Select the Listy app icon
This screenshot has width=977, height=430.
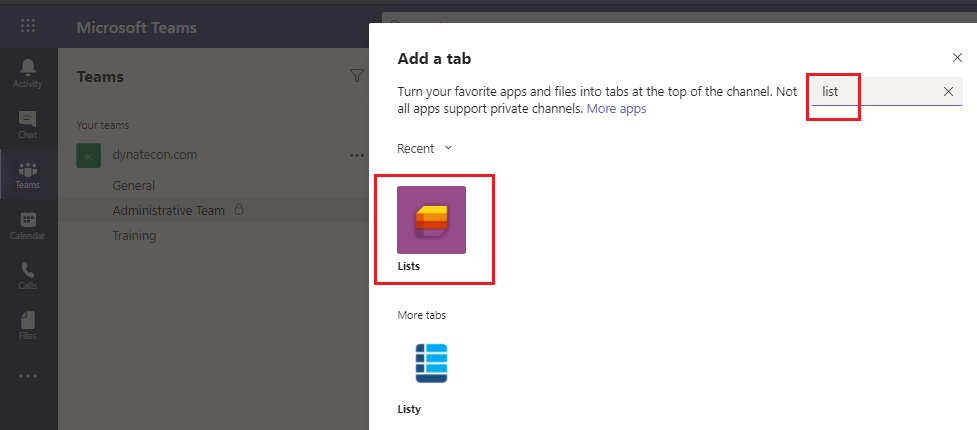point(431,364)
